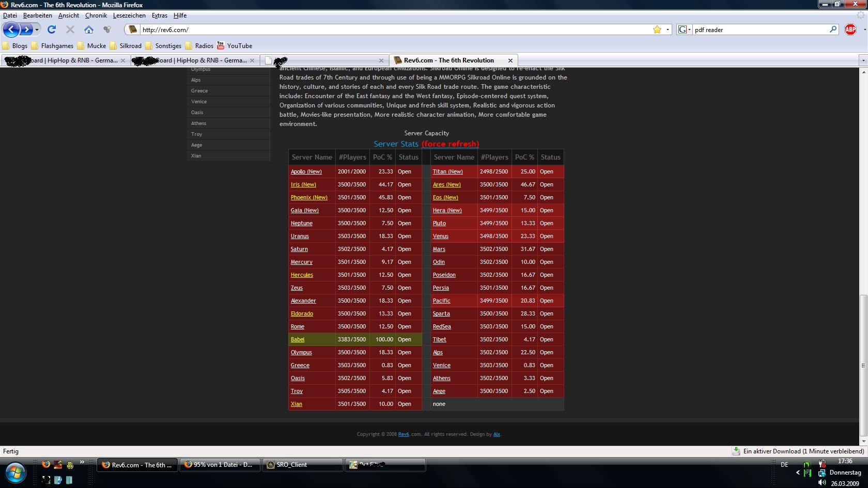The image size is (868, 488).
Task: Expand the list all tabs dropdown
Action: click(862, 60)
